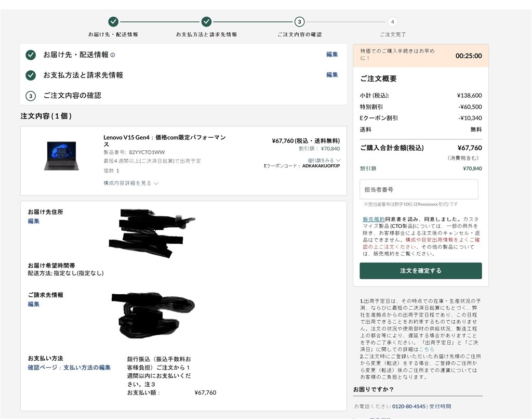Click green checkmark beside お支払方法と請求先情報 section
Viewport: 532px width, 419px height.
click(31, 75)
